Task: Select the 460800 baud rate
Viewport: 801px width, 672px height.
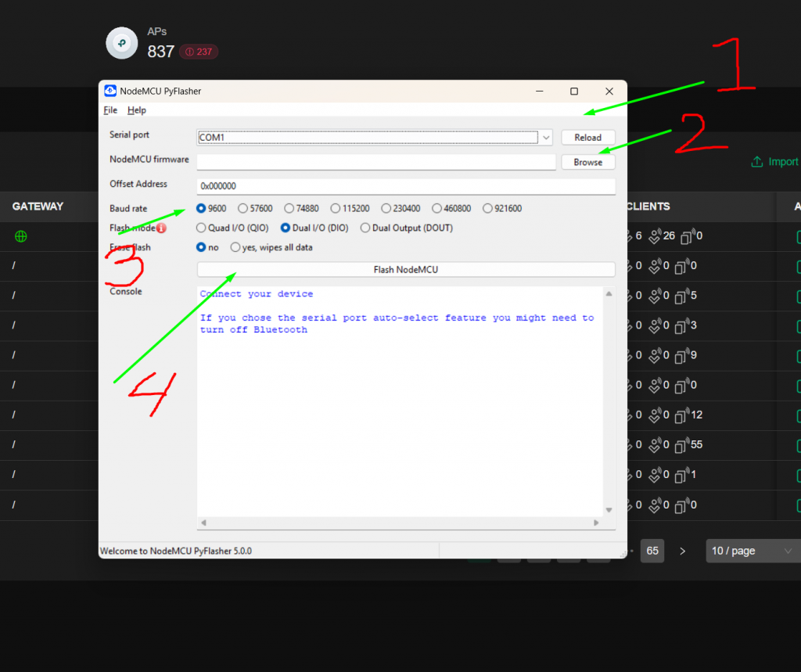Action: tap(436, 209)
